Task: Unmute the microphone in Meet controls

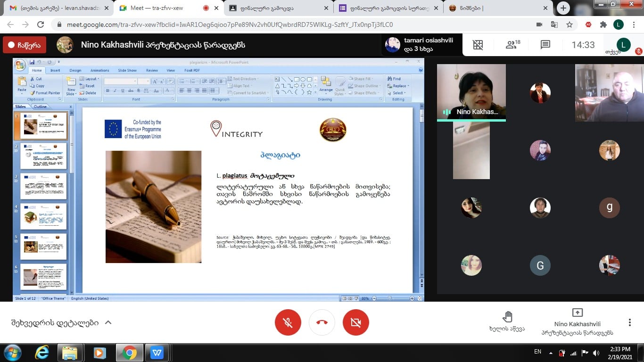Action: (x=288, y=322)
